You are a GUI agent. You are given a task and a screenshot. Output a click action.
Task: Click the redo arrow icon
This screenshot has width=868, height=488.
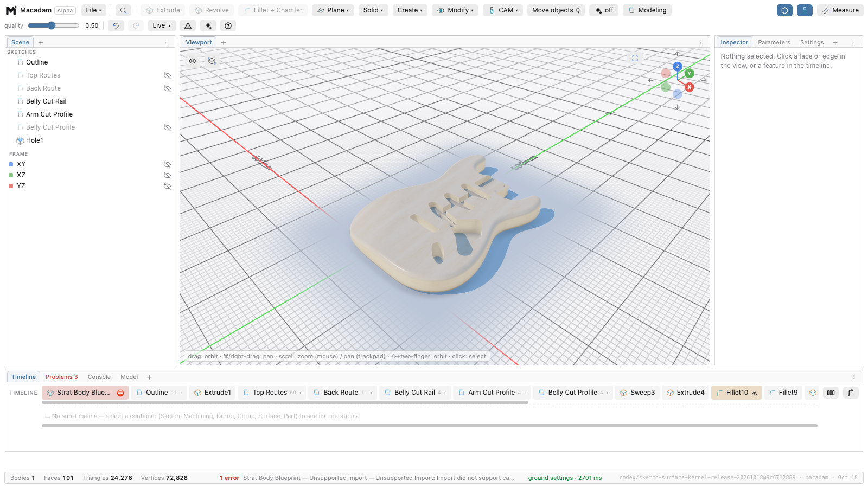pyautogui.click(x=136, y=25)
